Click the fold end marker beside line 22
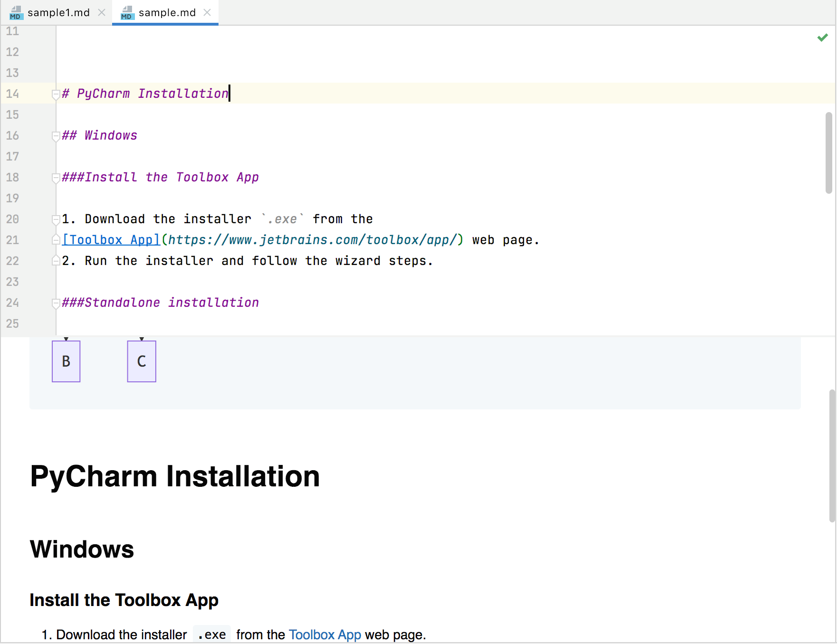 coord(55,261)
